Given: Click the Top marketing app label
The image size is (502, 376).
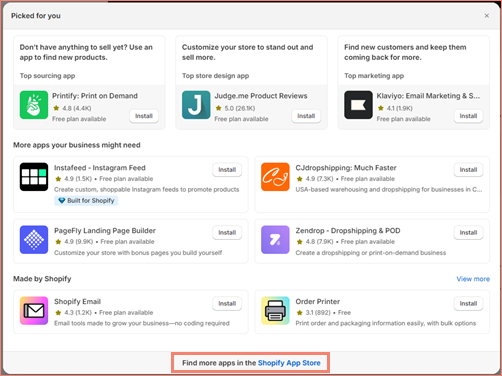Looking at the screenshot, I should point(374,76).
